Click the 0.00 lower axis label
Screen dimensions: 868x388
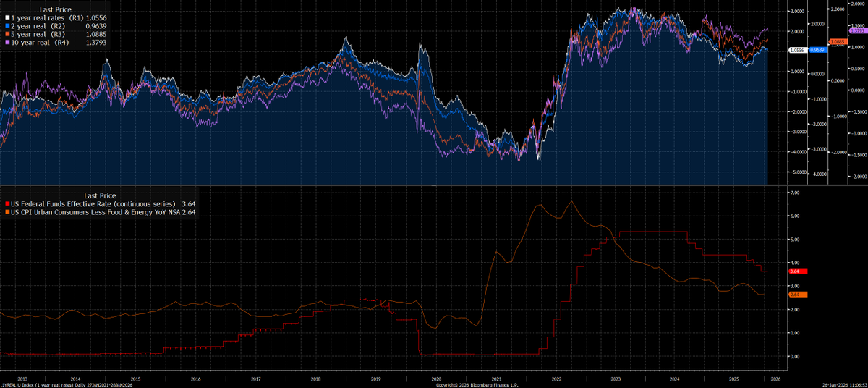[796, 356]
